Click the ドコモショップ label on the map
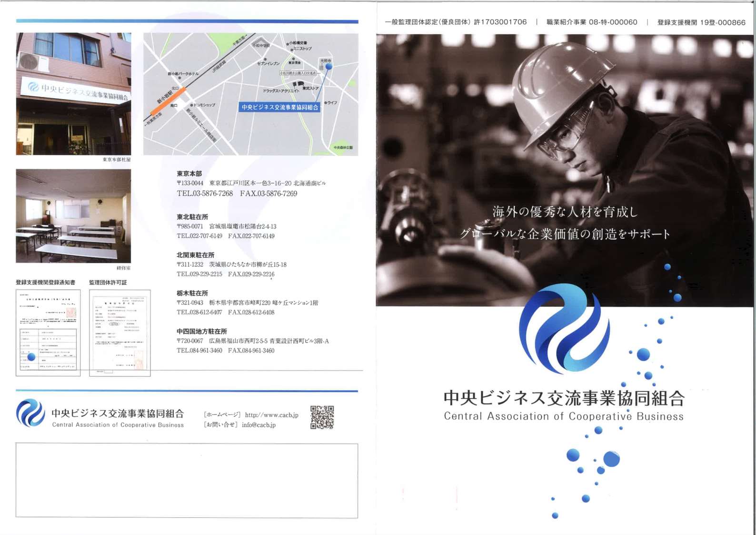The image size is (756, 535). [205, 105]
